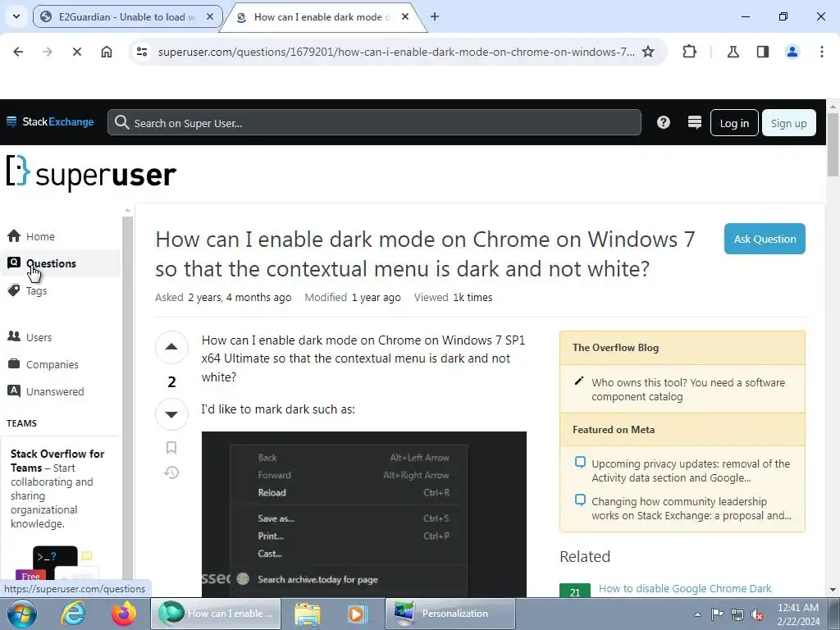Open Questions in the left sidebar
840x630 pixels.
pos(60,263)
